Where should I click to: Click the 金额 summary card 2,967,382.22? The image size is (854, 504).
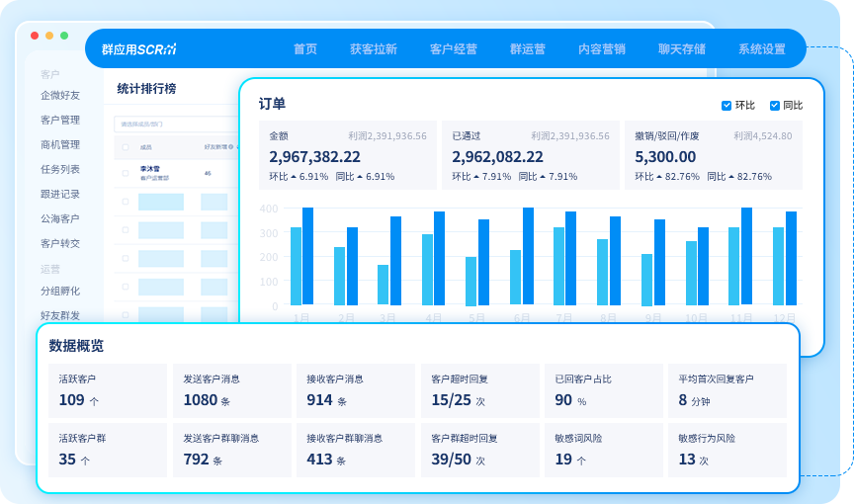[348, 155]
